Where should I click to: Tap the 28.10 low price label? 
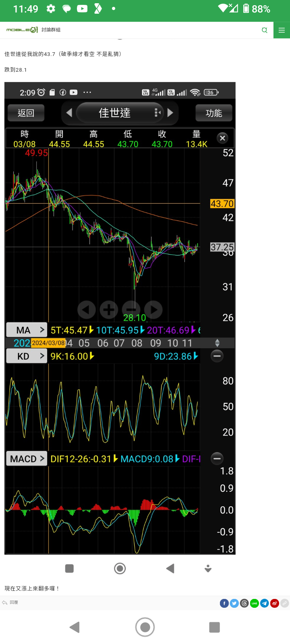(135, 318)
